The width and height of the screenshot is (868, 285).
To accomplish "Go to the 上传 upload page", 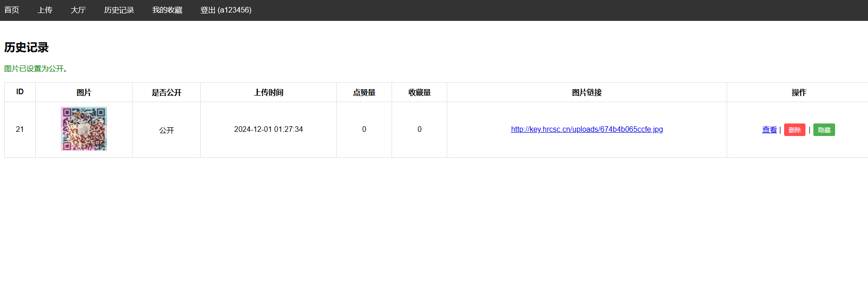I will [x=45, y=10].
